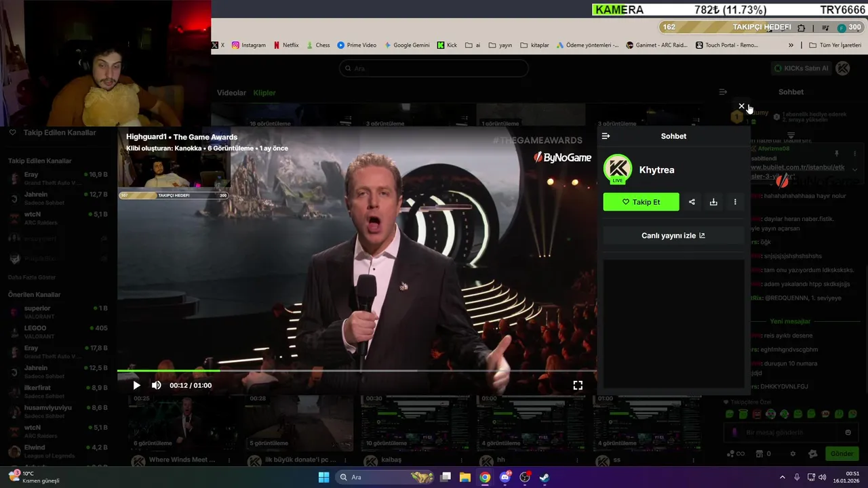Click the Kick search field
The image size is (868, 488).
(434, 68)
